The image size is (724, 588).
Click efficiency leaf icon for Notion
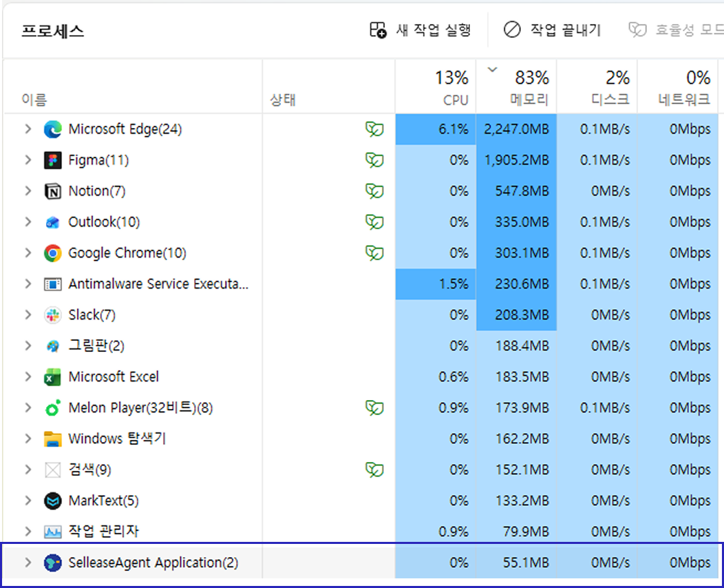(x=374, y=191)
